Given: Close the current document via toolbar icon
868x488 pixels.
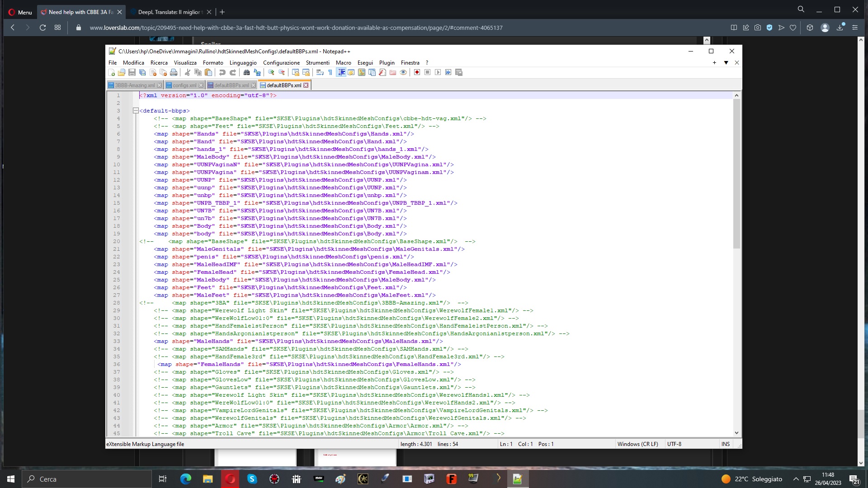Looking at the screenshot, I should 153,72.
